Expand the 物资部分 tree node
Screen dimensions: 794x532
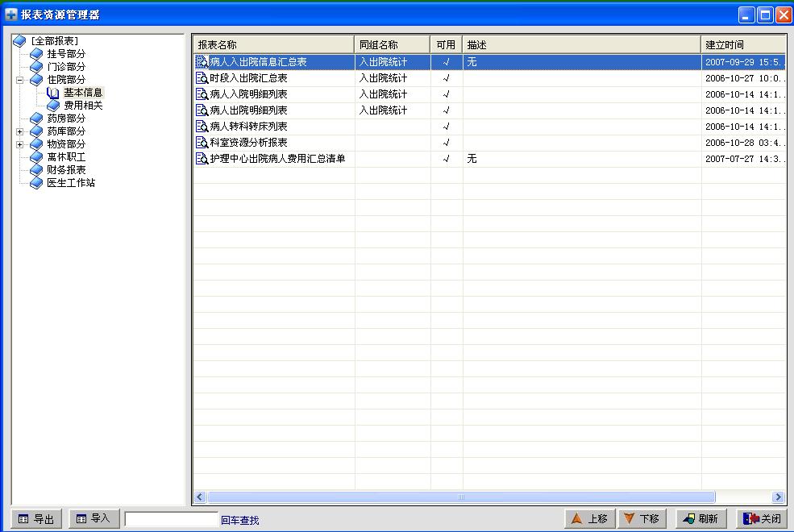[x=20, y=144]
